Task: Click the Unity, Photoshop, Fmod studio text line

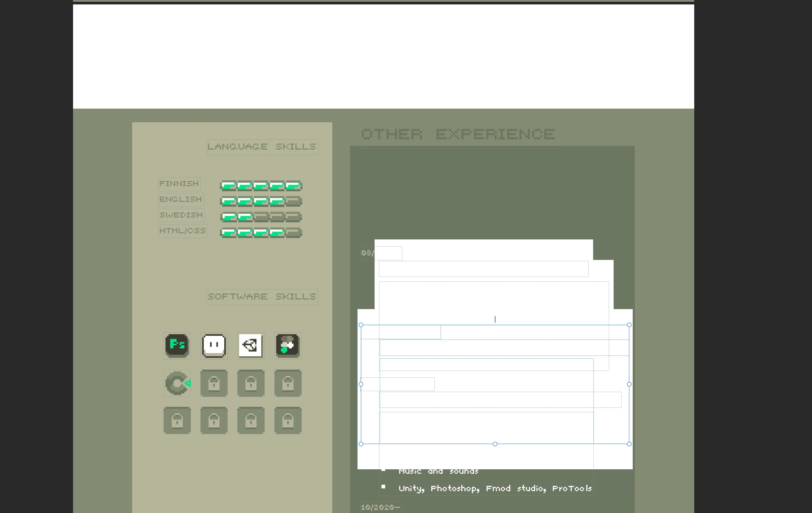Action: click(x=495, y=488)
